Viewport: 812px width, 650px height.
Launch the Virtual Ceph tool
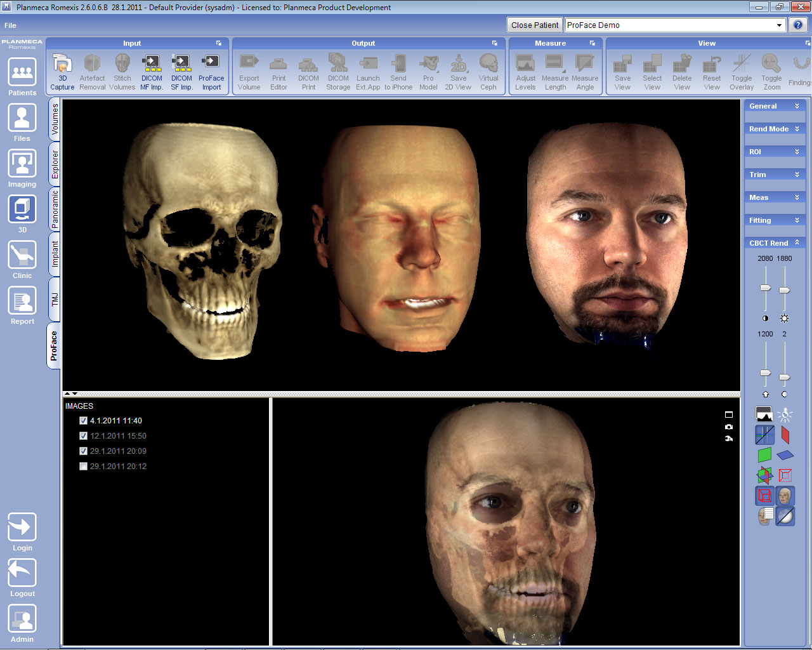pos(488,70)
